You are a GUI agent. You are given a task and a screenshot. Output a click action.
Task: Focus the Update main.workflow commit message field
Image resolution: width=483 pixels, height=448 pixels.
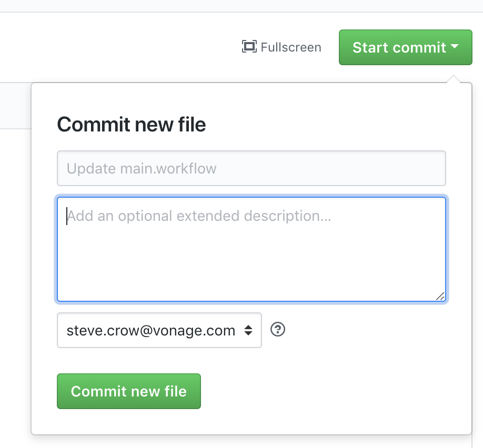click(x=251, y=168)
